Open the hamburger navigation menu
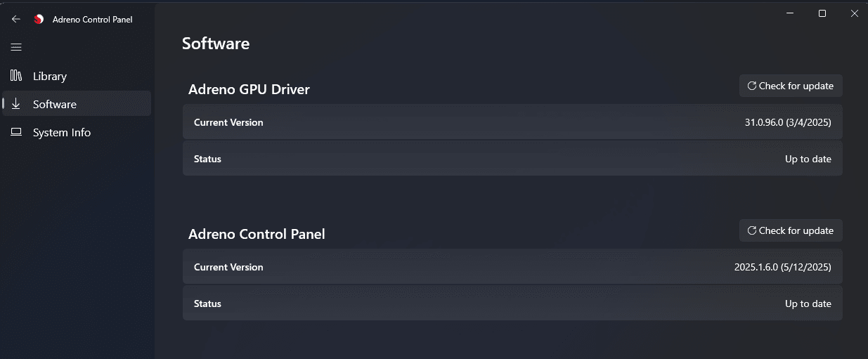This screenshot has height=359, width=868. pos(16,47)
